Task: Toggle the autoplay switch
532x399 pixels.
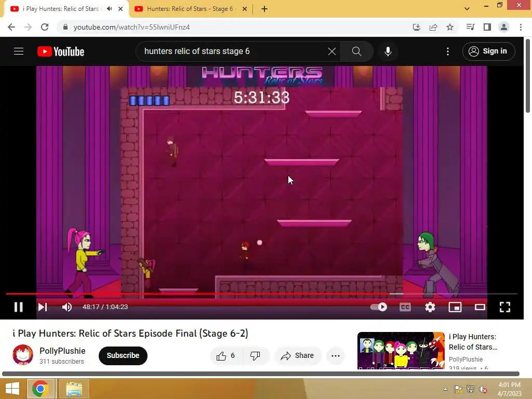Action: coord(379,307)
